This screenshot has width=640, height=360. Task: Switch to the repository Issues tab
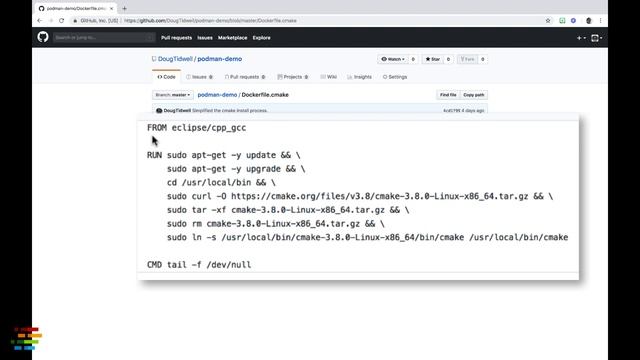(x=200, y=77)
